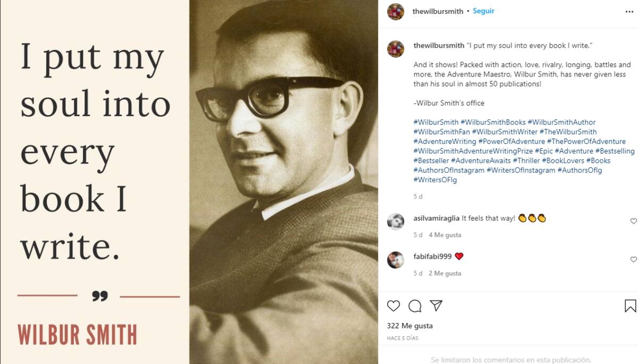Image resolution: width=638 pixels, height=364 pixels.
Task: Open fabifabi999's avatar
Action: point(396,260)
